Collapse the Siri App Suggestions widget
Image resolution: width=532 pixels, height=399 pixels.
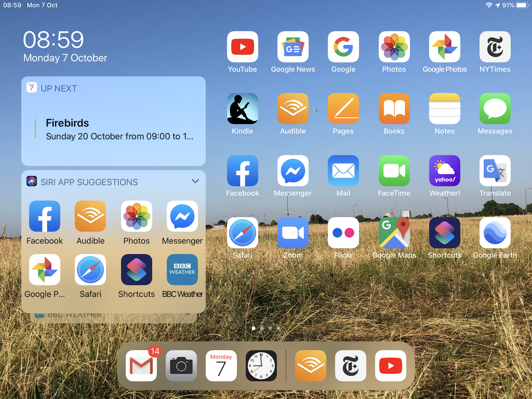pyautogui.click(x=196, y=181)
